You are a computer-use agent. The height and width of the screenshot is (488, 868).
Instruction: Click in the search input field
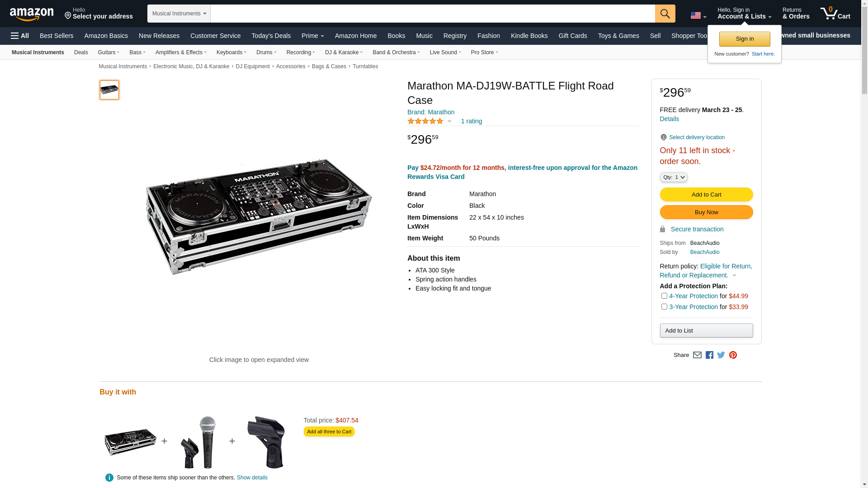point(432,14)
